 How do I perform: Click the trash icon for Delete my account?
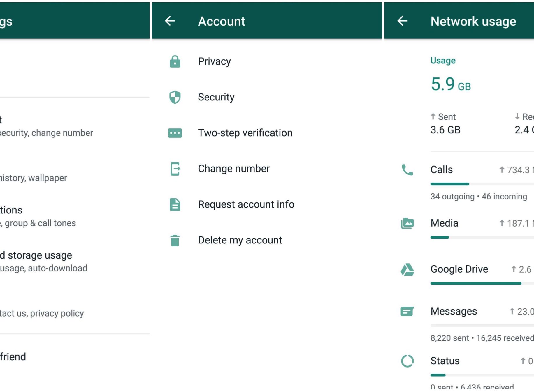[x=175, y=240]
